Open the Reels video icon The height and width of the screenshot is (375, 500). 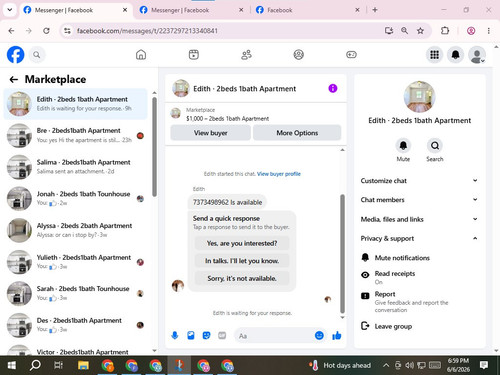[x=194, y=55]
